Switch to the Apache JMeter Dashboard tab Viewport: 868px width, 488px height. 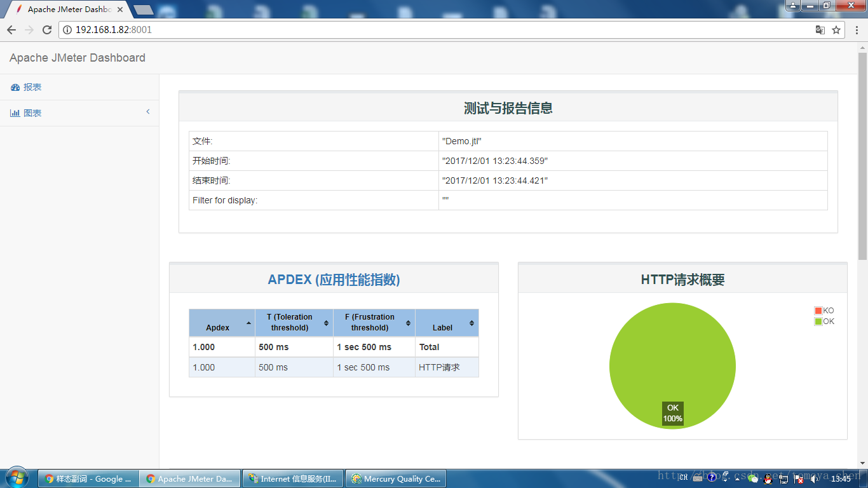tap(70, 10)
